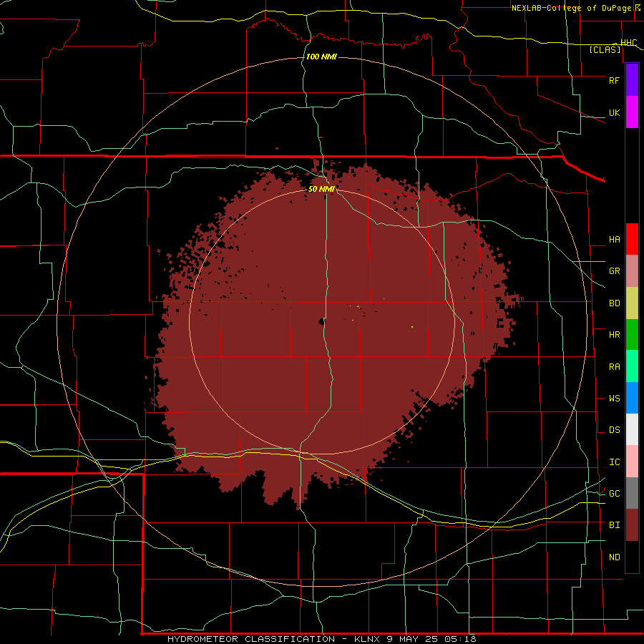The image size is (644, 644).
Task: Click the mint green RA swatch
Action: [632, 366]
